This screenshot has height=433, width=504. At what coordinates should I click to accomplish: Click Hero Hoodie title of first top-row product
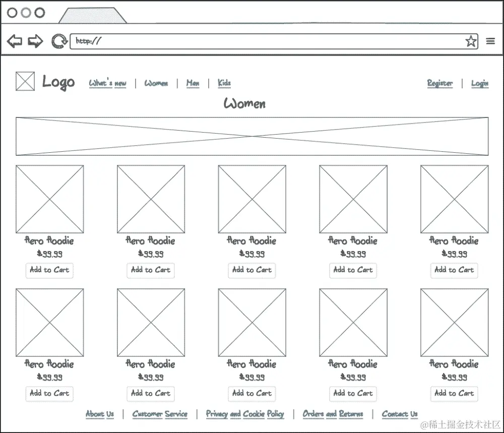point(49,240)
